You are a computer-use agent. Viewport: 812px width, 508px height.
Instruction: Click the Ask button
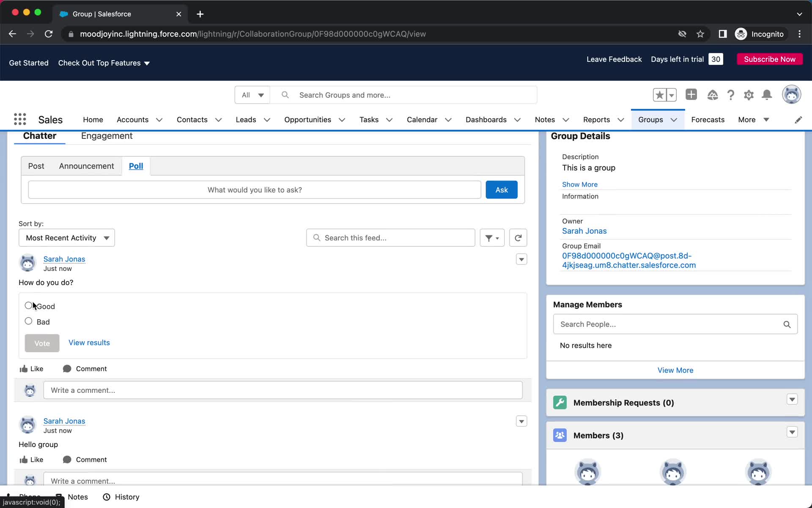point(502,190)
